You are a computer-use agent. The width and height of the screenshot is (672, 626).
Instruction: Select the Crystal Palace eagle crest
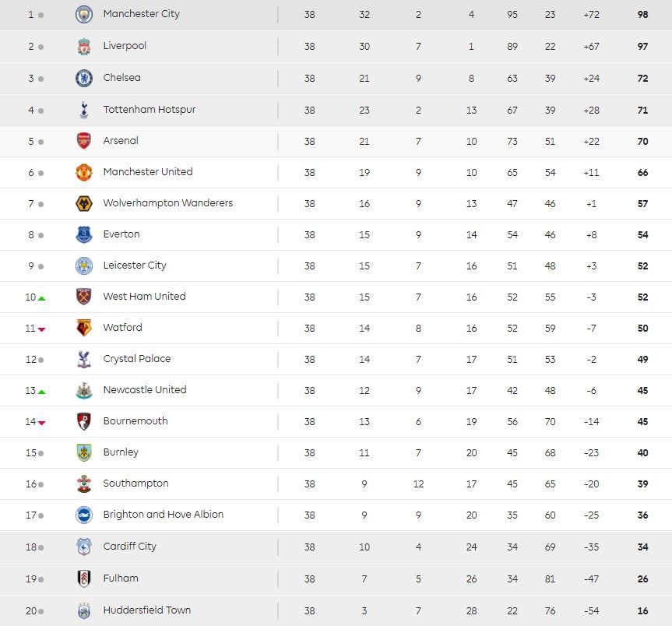point(84,360)
